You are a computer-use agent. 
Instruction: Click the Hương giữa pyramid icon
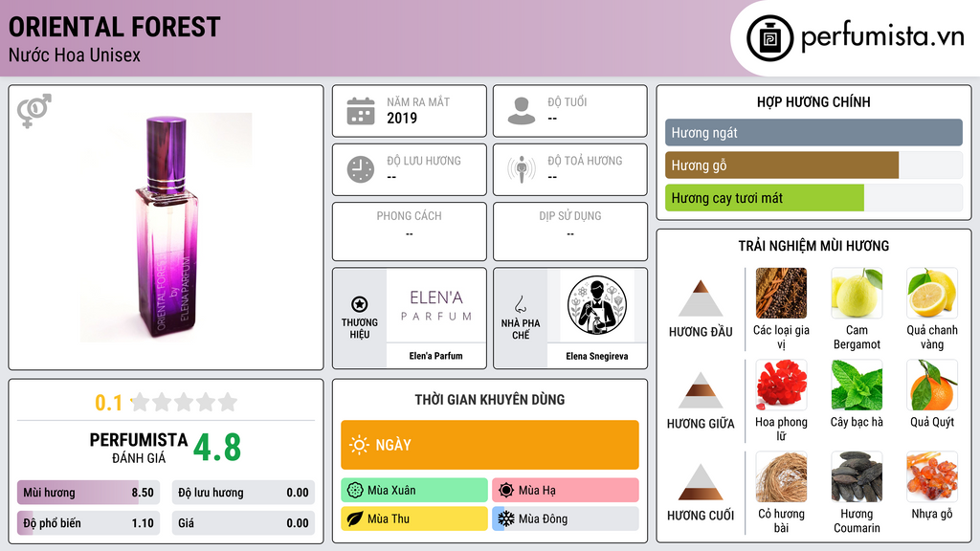(x=701, y=390)
